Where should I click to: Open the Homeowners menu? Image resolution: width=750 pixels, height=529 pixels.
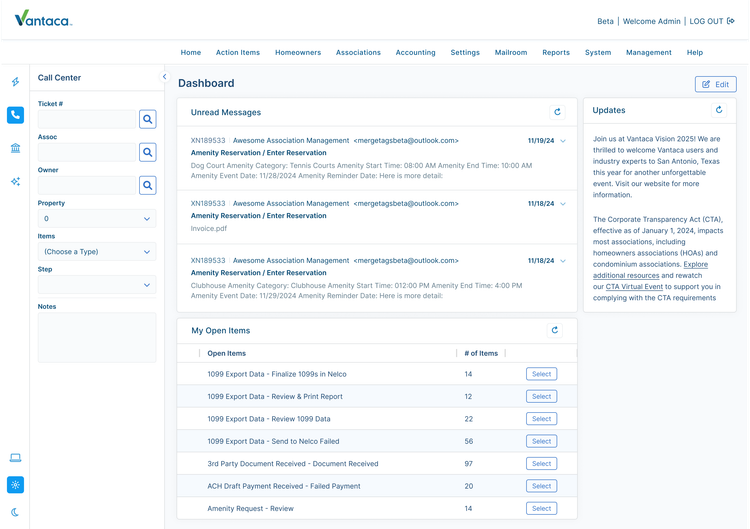tap(298, 53)
